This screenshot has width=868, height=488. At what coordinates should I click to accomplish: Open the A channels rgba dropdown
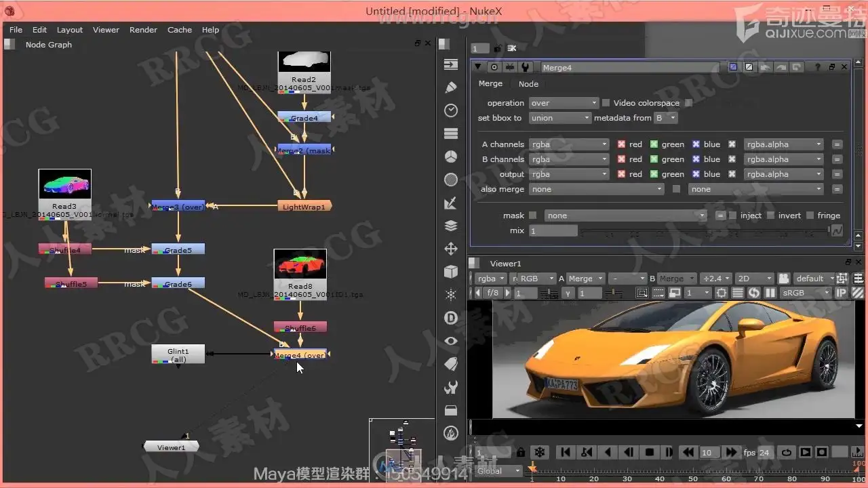569,144
